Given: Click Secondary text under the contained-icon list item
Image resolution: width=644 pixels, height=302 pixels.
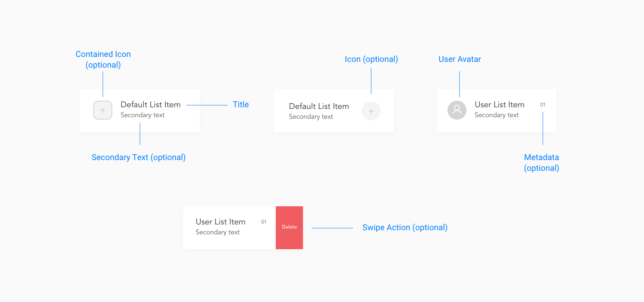Looking at the screenshot, I should coord(142,115).
